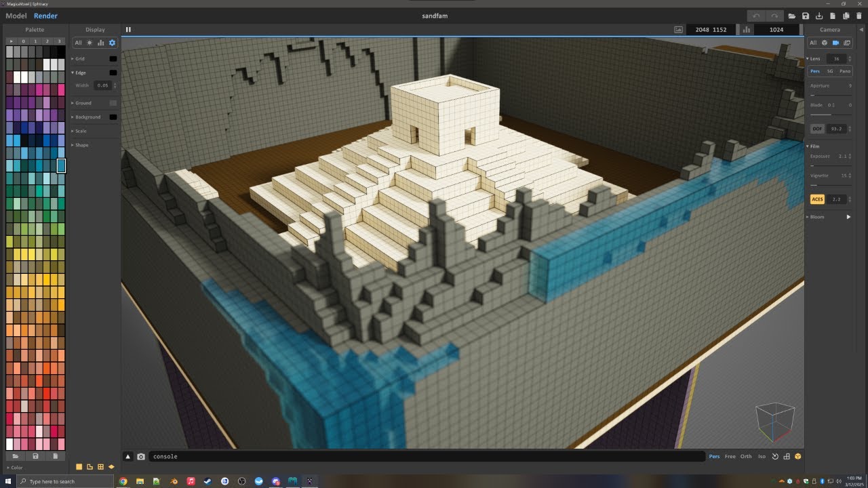This screenshot has height=488, width=868.
Task: Duplicate with the copy pages icon
Action: [x=846, y=16]
